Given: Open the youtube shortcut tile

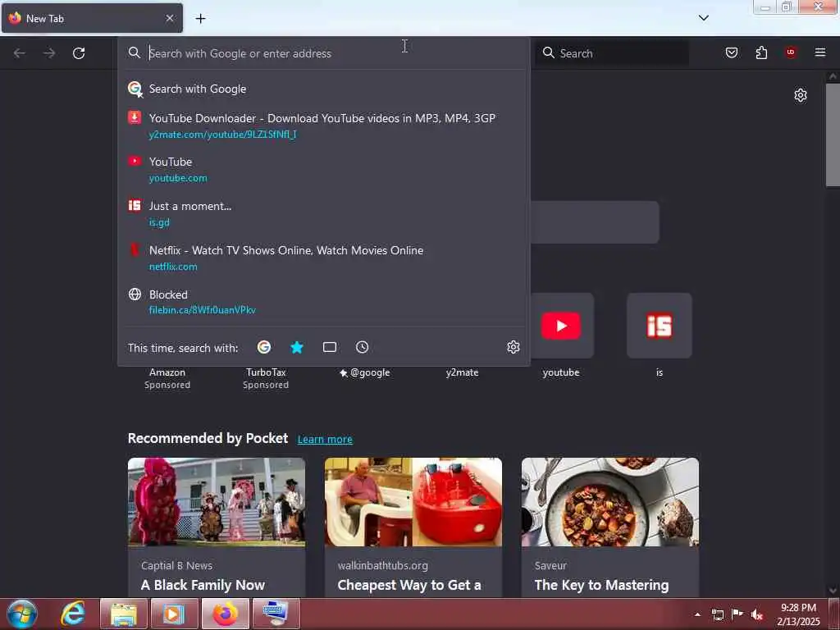Looking at the screenshot, I should click(x=561, y=326).
